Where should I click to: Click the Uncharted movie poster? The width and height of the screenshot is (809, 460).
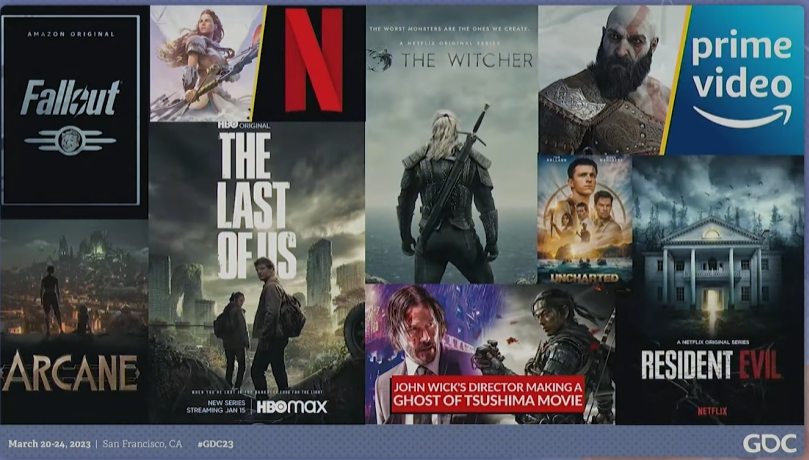[x=585, y=219]
